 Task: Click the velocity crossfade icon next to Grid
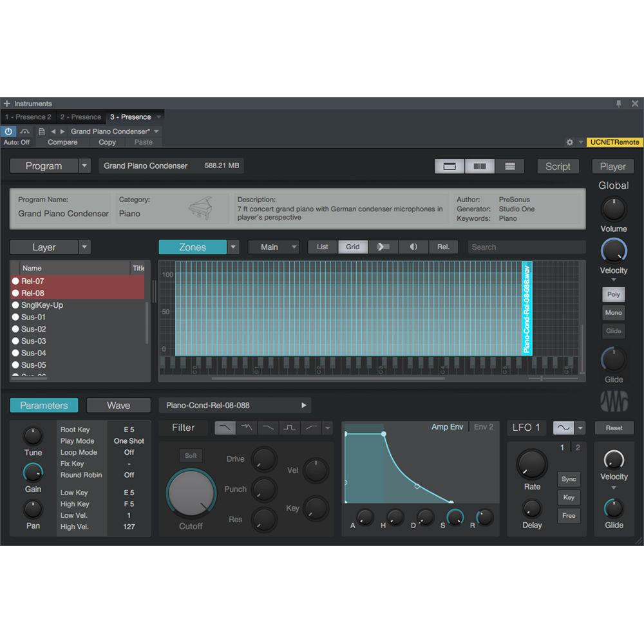click(x=382, y=247)
